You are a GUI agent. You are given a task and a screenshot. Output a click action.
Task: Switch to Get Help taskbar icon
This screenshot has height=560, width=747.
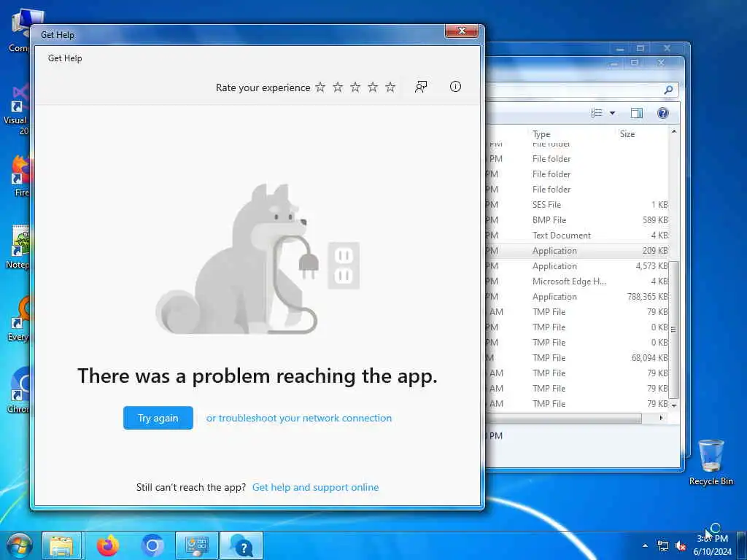point(241,545)
